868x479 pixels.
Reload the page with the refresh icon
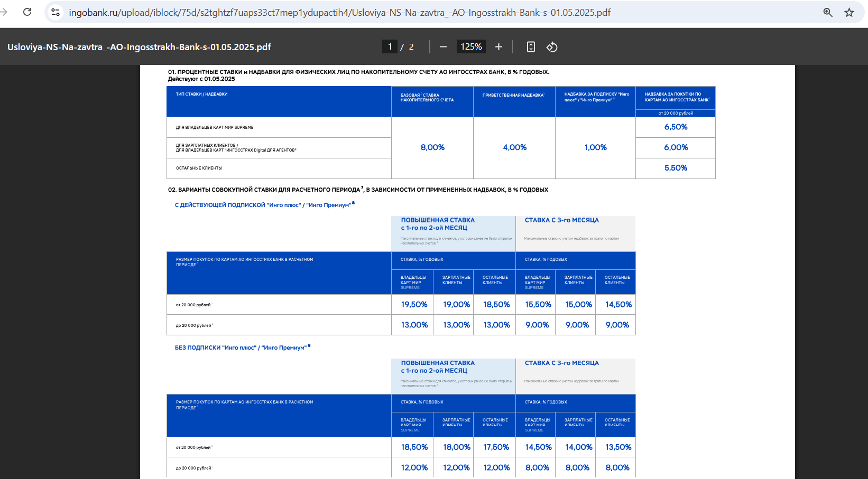tap(27, 12)
